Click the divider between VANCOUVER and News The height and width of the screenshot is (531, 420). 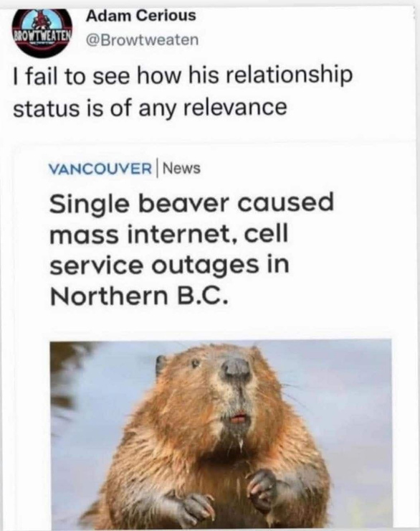(x=158, y=168)
